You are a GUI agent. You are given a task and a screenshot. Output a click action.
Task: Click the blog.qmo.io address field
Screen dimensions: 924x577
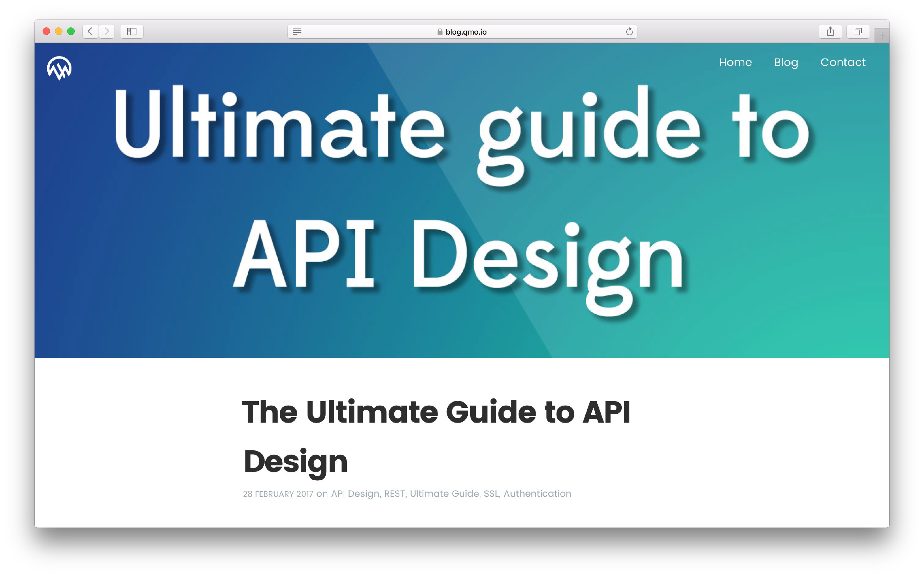(462, 32)
